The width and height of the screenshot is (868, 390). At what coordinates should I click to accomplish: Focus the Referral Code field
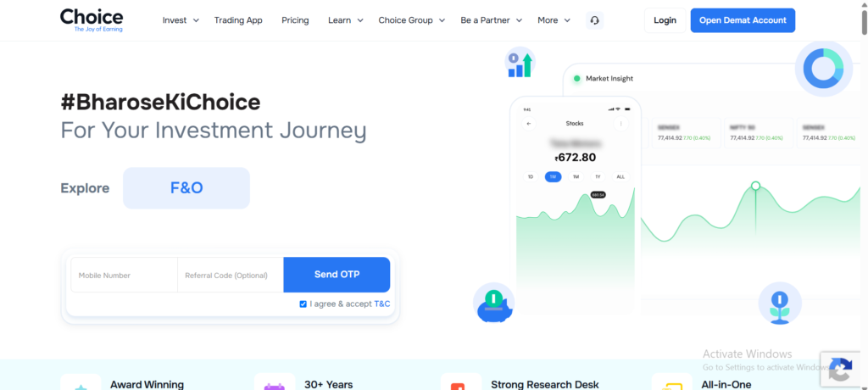pos(231,275)
